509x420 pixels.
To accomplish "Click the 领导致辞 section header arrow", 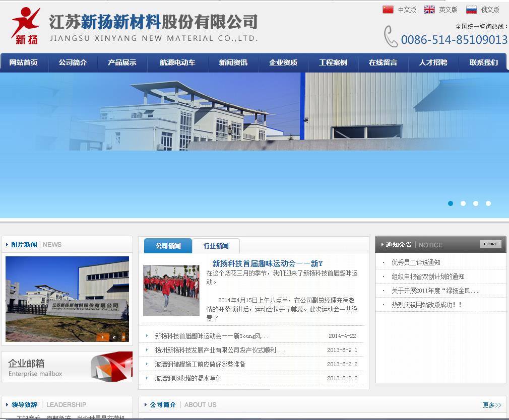I will (7, 405).
